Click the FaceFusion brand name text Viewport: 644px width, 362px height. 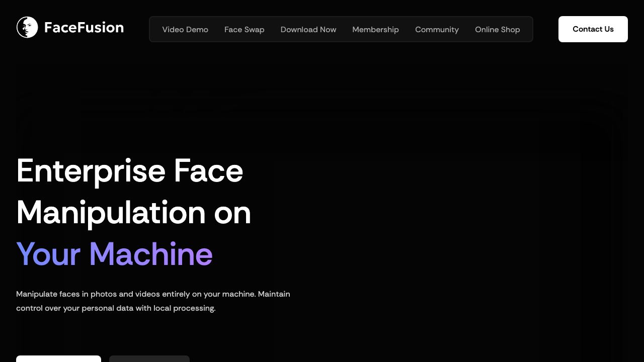pyautogui.click(x=84, y=28)
